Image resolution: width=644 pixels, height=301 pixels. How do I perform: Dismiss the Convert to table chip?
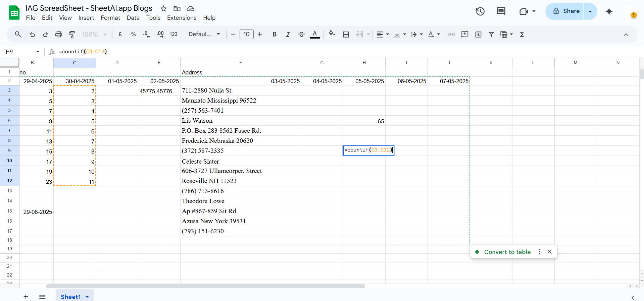click(x=550, y=252)
